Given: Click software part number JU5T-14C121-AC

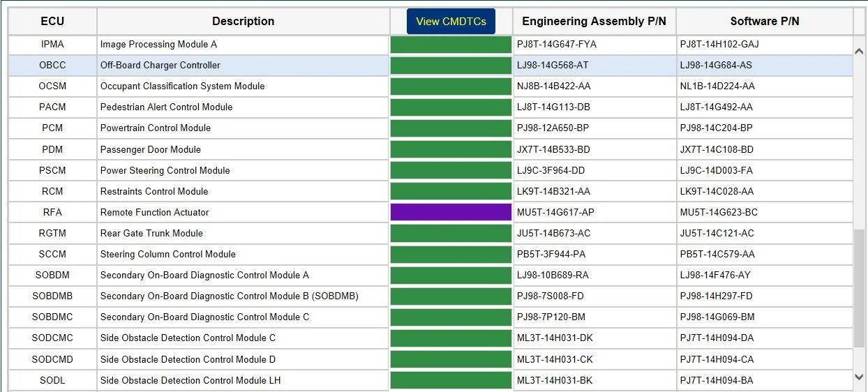Looking at the screenshot, I should point(717,233).
